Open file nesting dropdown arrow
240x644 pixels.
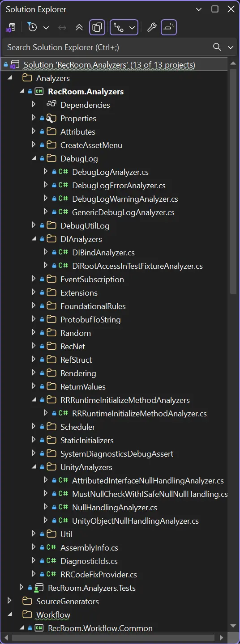(x=132, y=28)
